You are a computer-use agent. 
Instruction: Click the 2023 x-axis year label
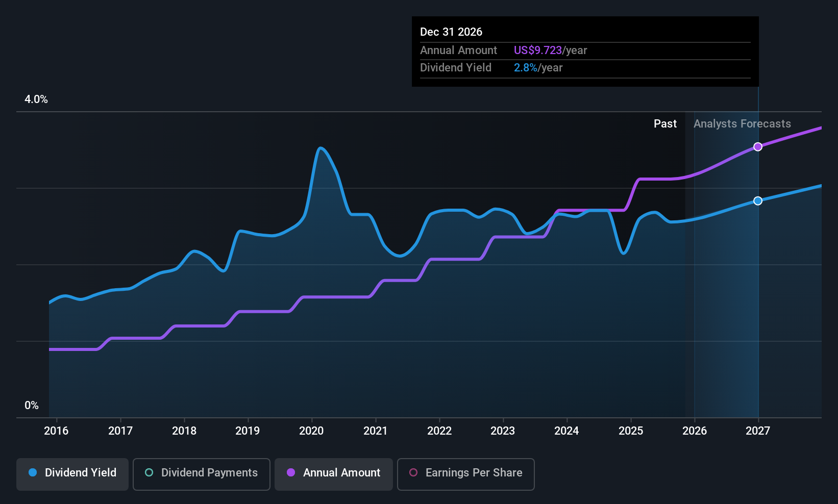coord(503,431)
